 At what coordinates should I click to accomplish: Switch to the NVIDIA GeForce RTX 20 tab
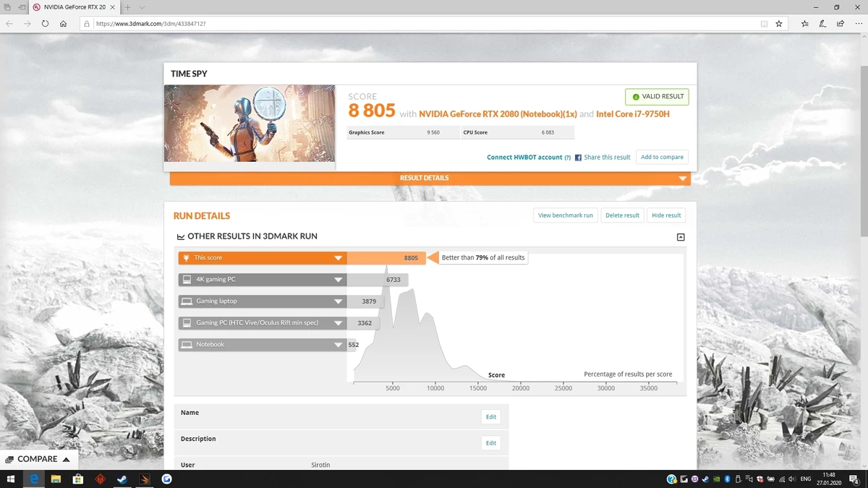coord(75,7)
